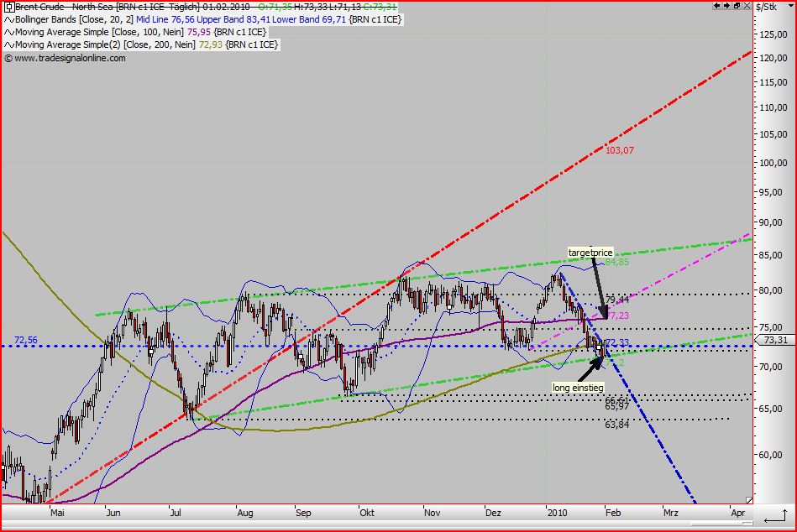
Task: Open the www.tradesignalonline.com link
Action: tap(71, 57)
